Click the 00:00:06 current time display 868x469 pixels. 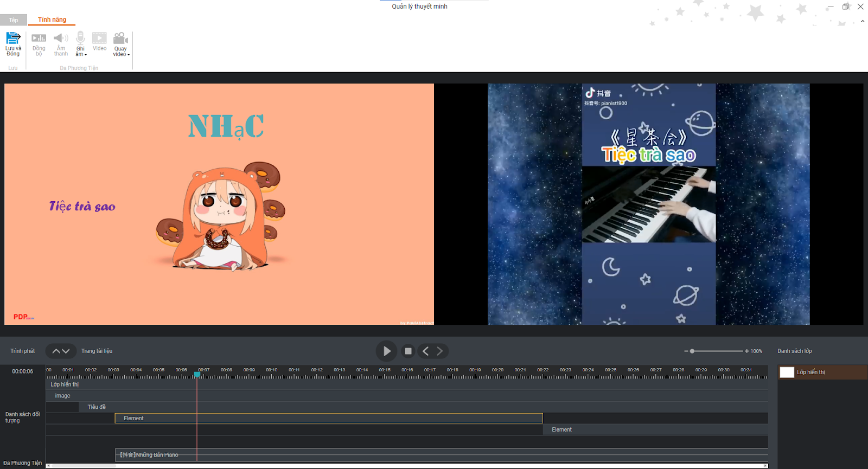[23, 371]
